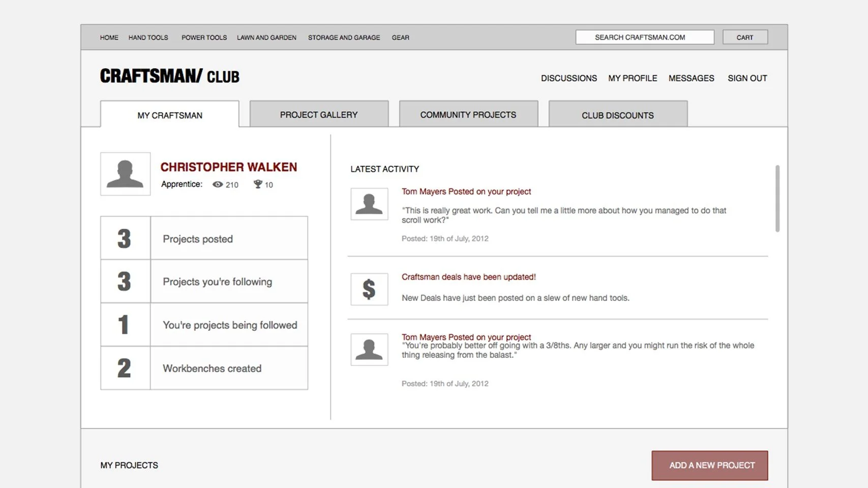Switch to Club Discounts tab
The width and height of the screenshot is (868, 488).
click(x=618, y=114)
